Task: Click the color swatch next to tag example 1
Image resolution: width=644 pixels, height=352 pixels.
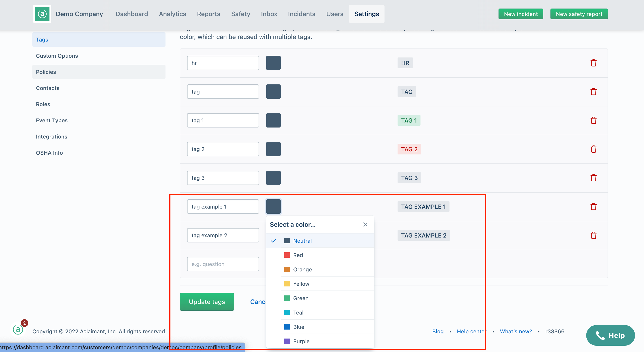Action: [273, 207]
